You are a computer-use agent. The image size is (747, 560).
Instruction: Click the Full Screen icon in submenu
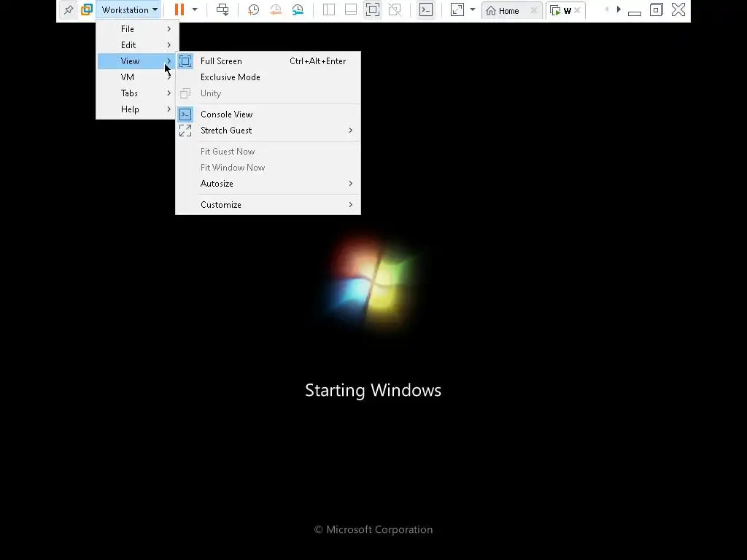pos(185,61)
